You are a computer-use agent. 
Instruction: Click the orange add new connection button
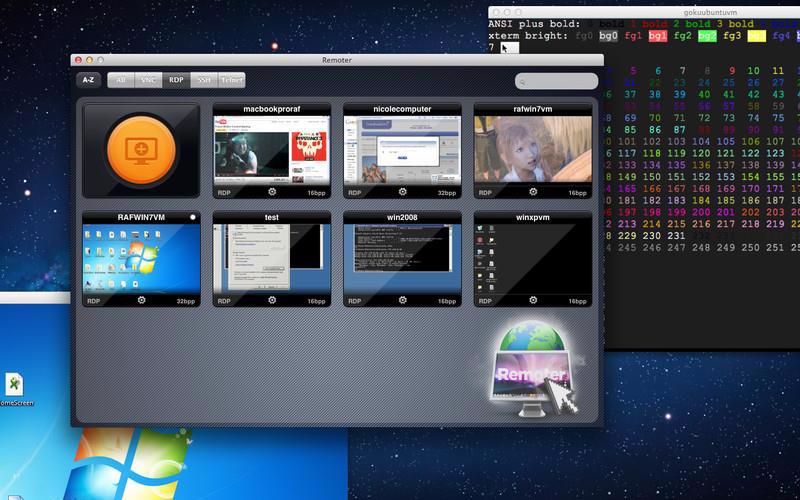tap(141, 150)
